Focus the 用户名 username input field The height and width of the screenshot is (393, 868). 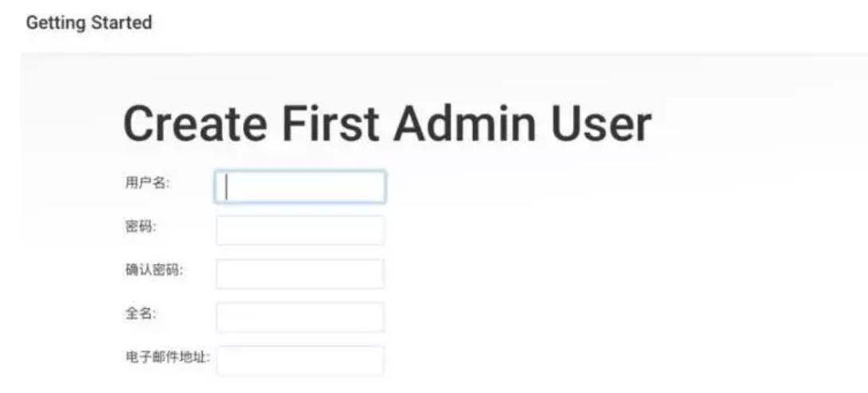tap(300, 187)
